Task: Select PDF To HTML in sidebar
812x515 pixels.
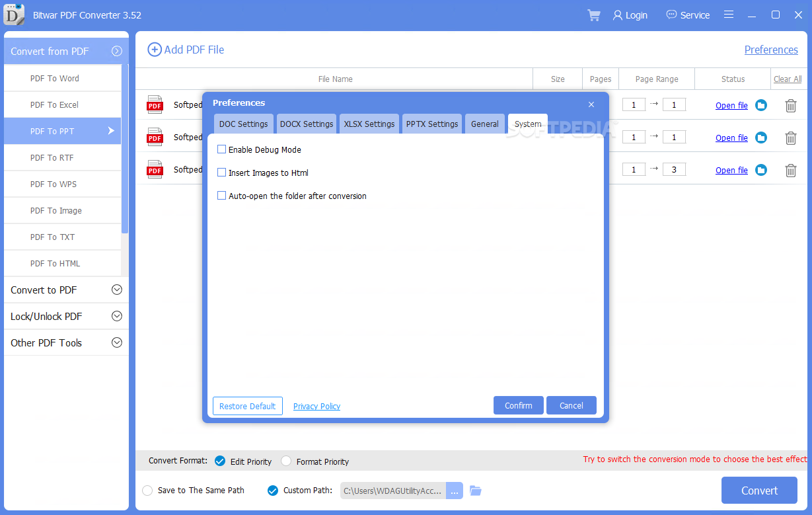Action: point(62,263)
